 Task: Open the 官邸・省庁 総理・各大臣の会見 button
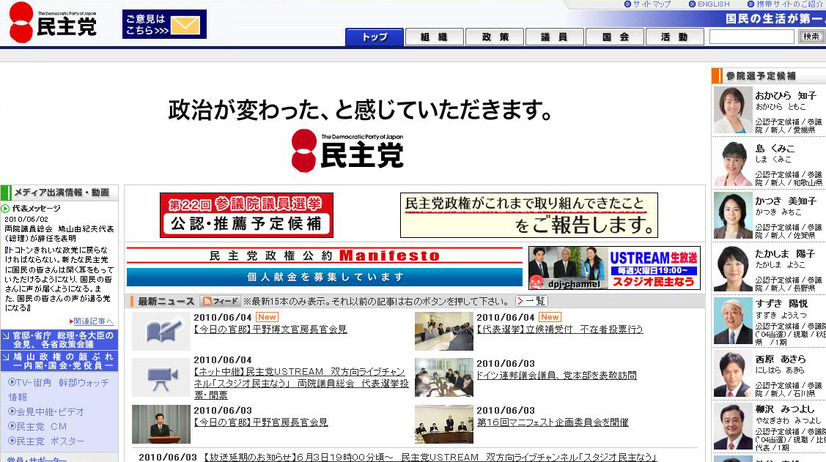59,340
